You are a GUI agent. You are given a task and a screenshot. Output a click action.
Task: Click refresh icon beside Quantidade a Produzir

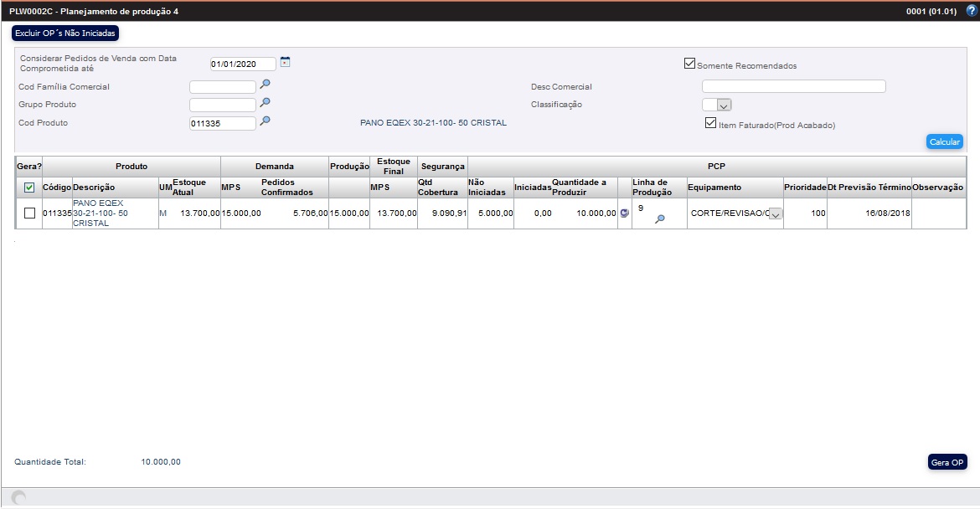624,213
